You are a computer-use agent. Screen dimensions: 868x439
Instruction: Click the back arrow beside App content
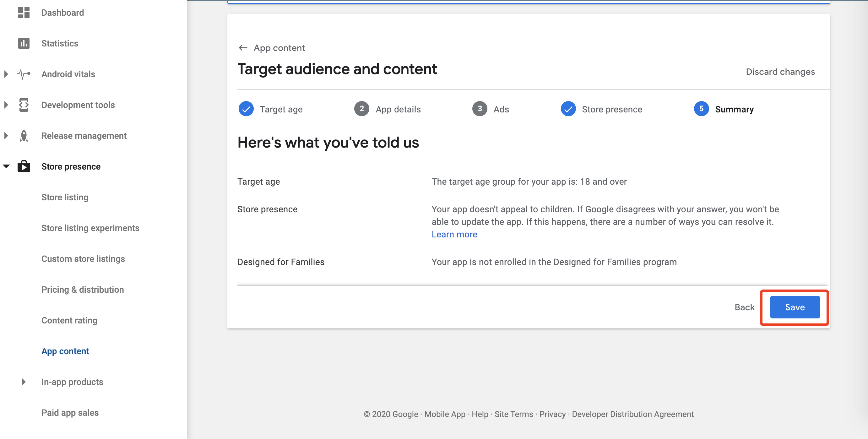coord(243,48)
